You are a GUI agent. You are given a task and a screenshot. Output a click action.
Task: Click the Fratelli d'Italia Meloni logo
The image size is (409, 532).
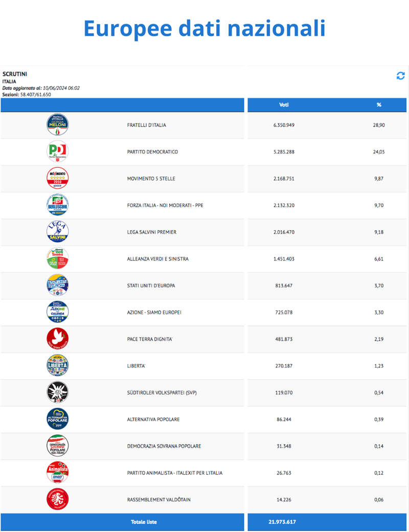57,124
